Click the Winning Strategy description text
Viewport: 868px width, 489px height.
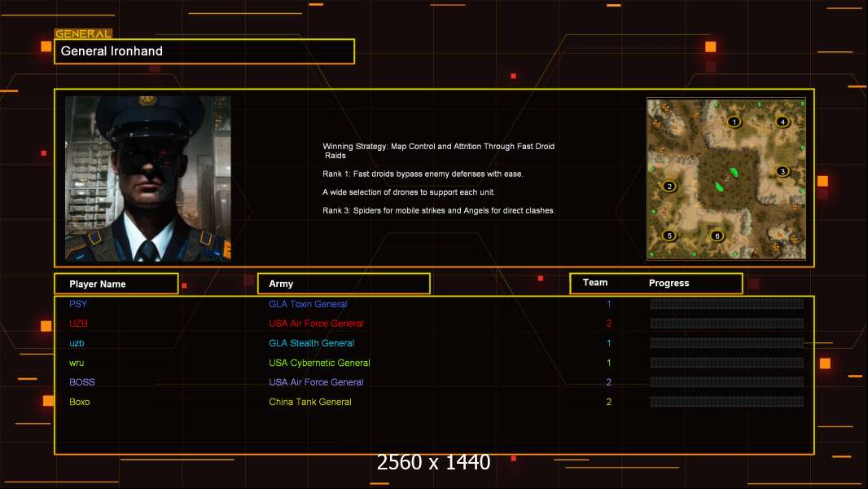[x=438, y=151]
